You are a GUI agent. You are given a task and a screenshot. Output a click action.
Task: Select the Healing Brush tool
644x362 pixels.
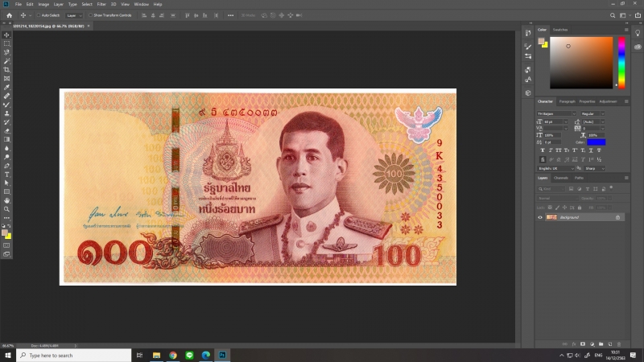(x=6, y=96)
